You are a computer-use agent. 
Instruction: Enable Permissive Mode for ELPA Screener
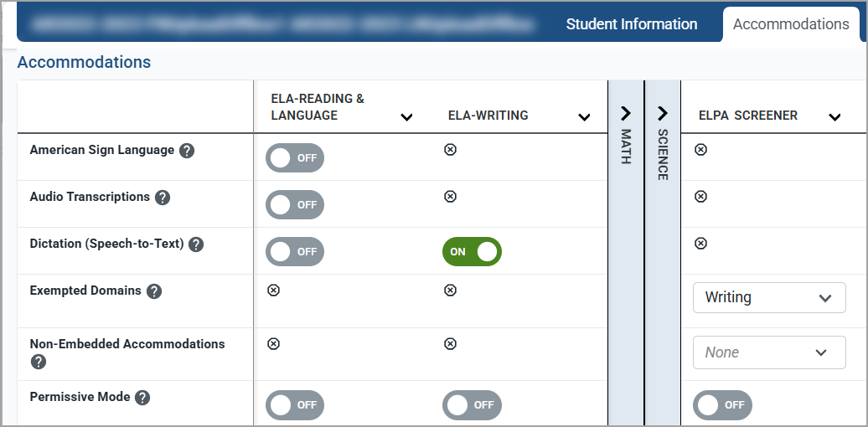pyautogui.click(x=722, y=405)
